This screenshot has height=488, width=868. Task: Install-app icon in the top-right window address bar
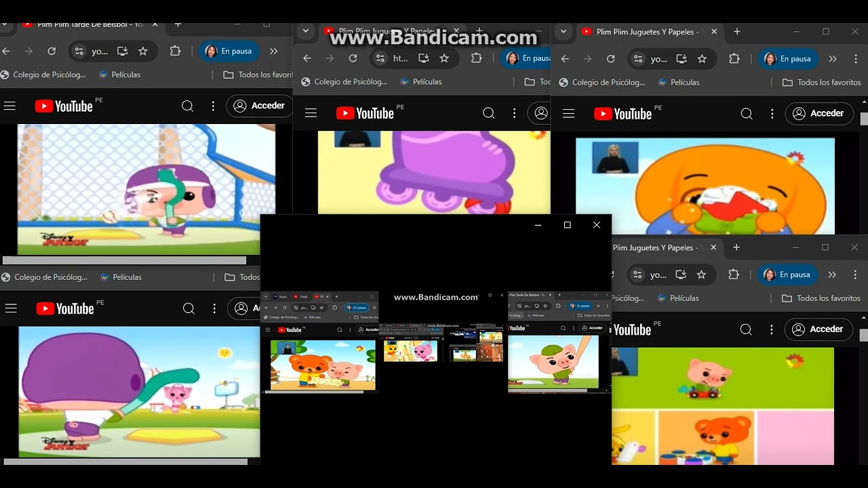pyautogui.click(x=681, y=59)
